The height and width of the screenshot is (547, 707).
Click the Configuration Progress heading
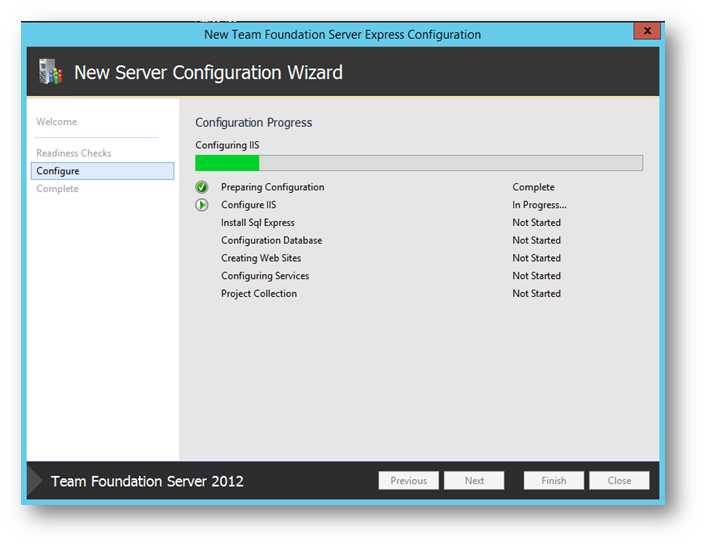pyautogui.click(x=253, y=123)
